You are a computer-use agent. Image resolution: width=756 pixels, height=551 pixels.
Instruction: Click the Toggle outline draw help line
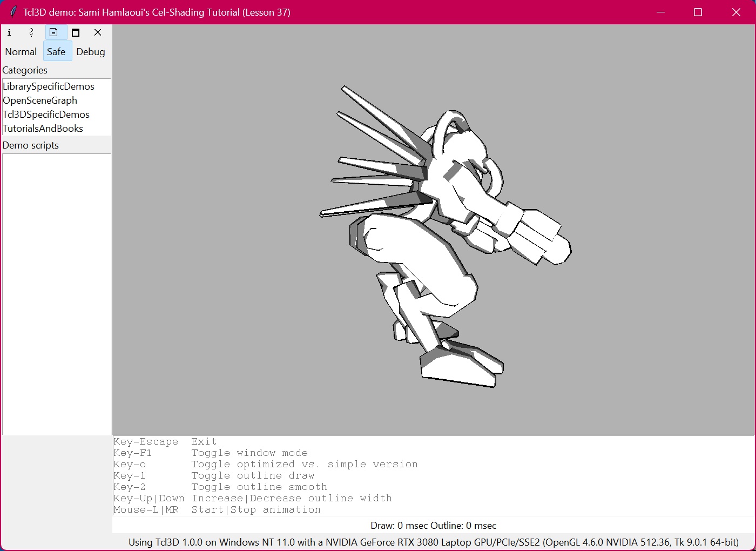pos(214,476)
